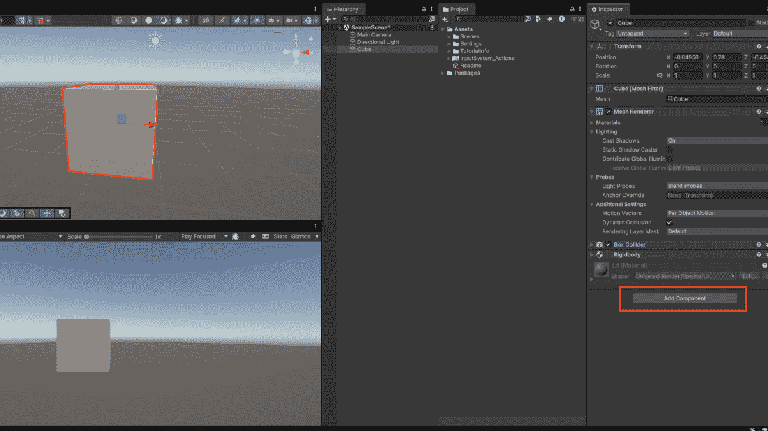768x431 pixels.
Task: Open the Rendering Layer Mask dropdown
Action: click(x=717, y=231)
